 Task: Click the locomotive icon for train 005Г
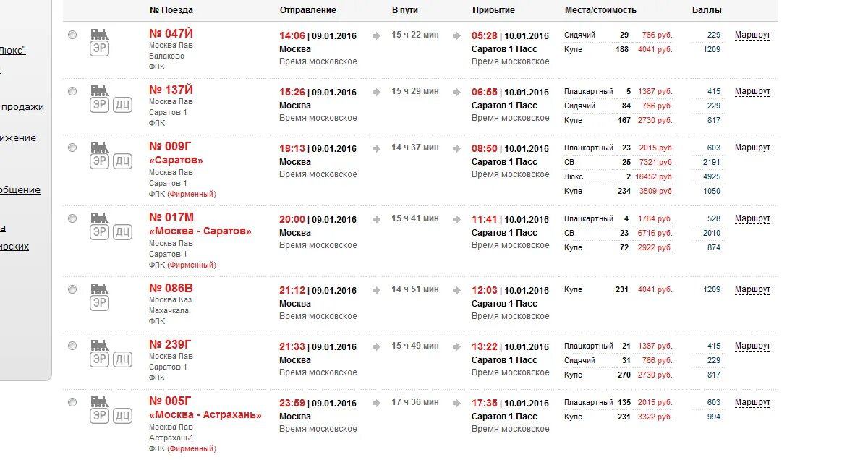(x=99, y=401)
